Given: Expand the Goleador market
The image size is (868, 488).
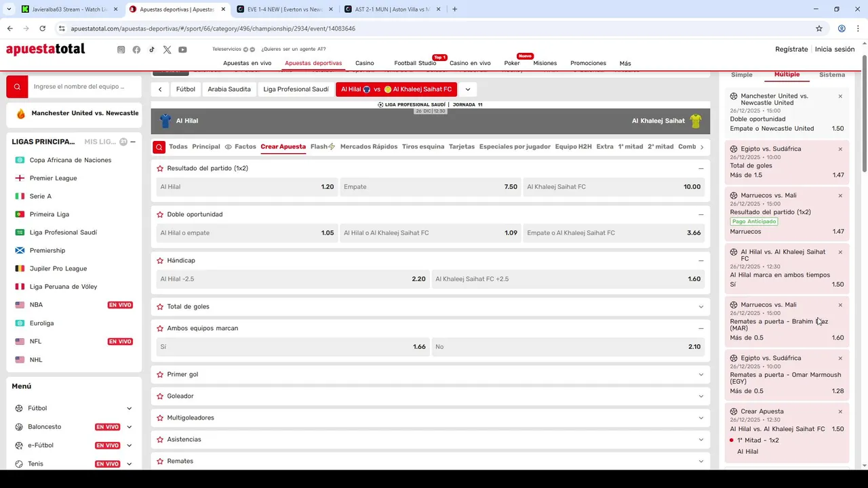Looking at the screenshot, I should click(x=701, y=396).
